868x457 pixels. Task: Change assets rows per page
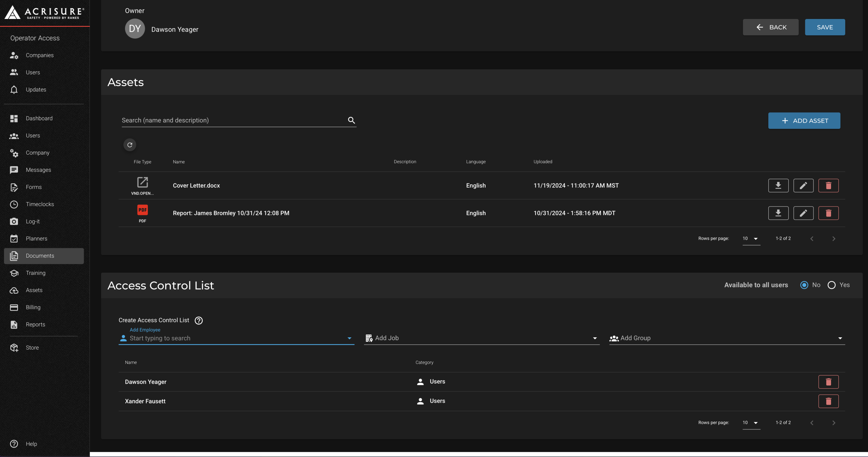coord(751,239)
